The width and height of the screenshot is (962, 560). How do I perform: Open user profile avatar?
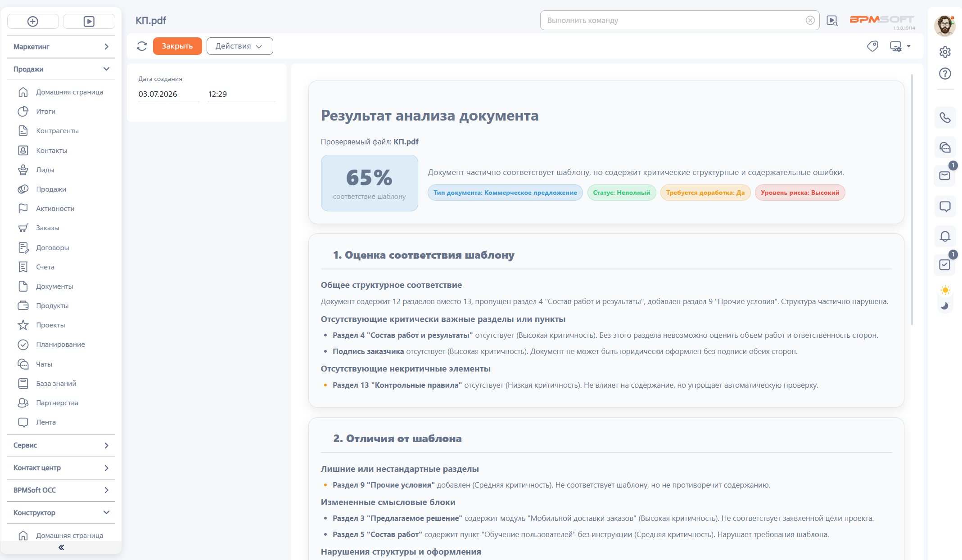click(x=944, y=26)
